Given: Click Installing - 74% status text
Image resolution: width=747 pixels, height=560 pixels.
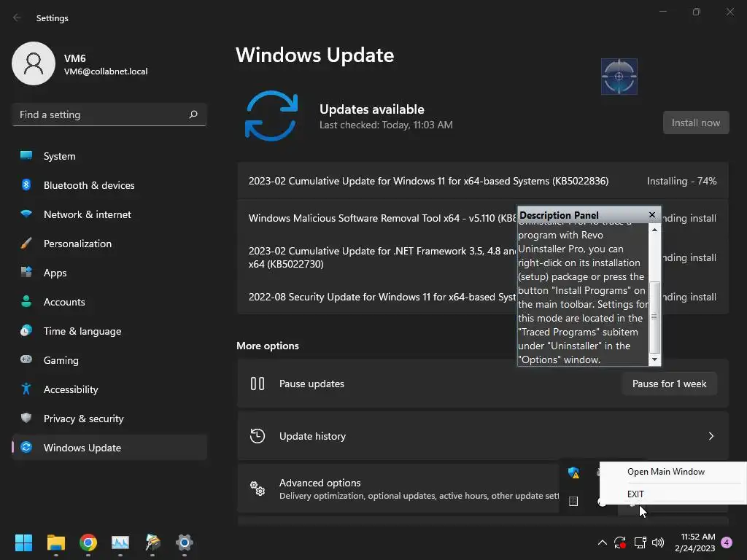Looking at the screenshot, I should [682, 181].
